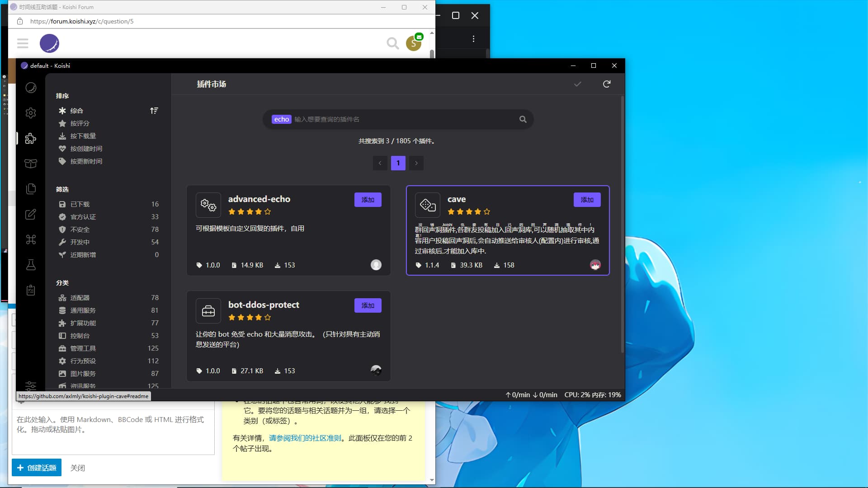Sort plugins by 按下载量
Image resolution: width=868 pixels, height=488 pixels.
pos(83,136)
